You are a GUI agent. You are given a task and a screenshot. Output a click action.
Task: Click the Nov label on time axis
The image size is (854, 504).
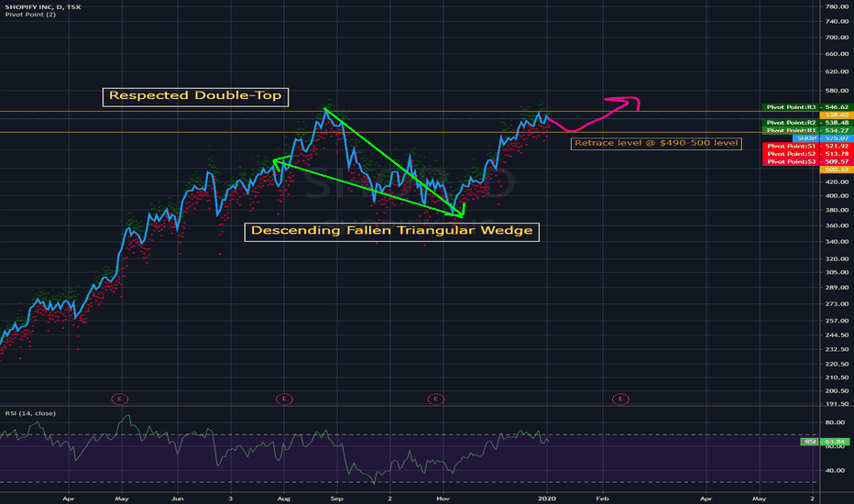coord(443,499)
